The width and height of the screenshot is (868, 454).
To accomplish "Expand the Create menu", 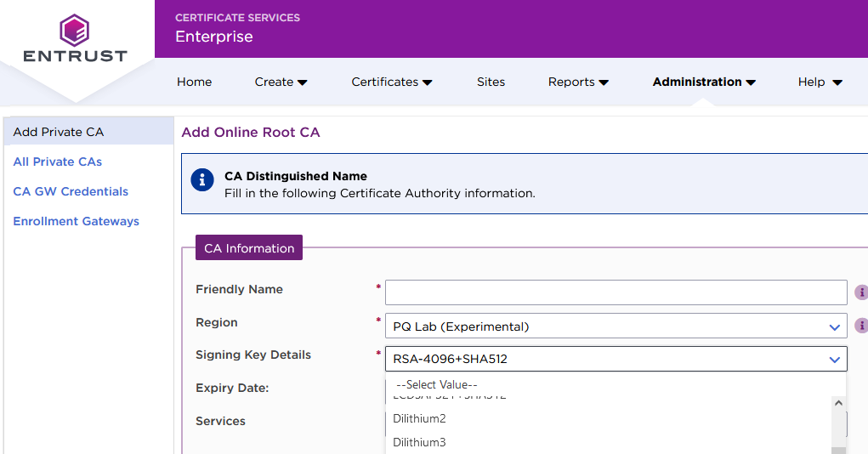I will [281, 82].
